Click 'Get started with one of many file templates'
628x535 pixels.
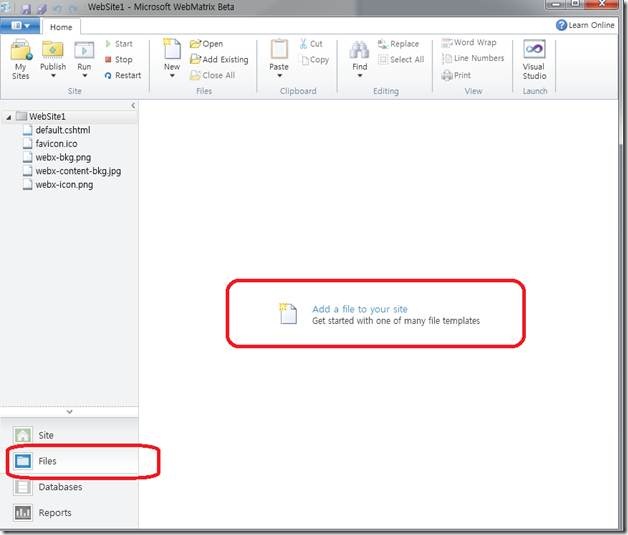pyautogui.click(x=396, y=321)
